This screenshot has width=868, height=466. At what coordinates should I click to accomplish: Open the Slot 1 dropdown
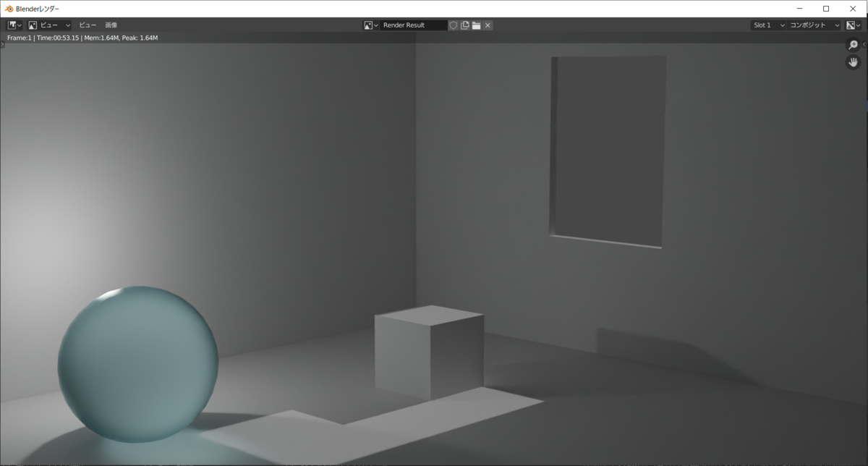tap(767, 25)
